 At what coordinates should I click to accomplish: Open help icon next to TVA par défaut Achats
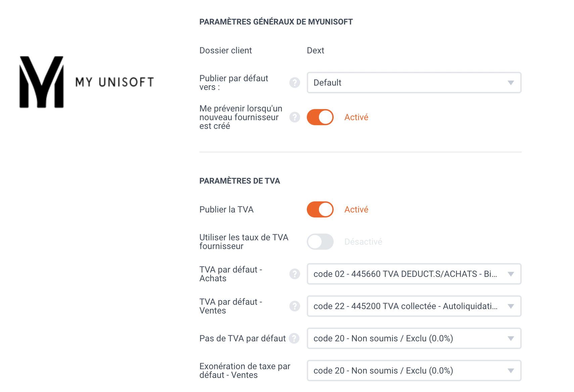click(295, 274)
